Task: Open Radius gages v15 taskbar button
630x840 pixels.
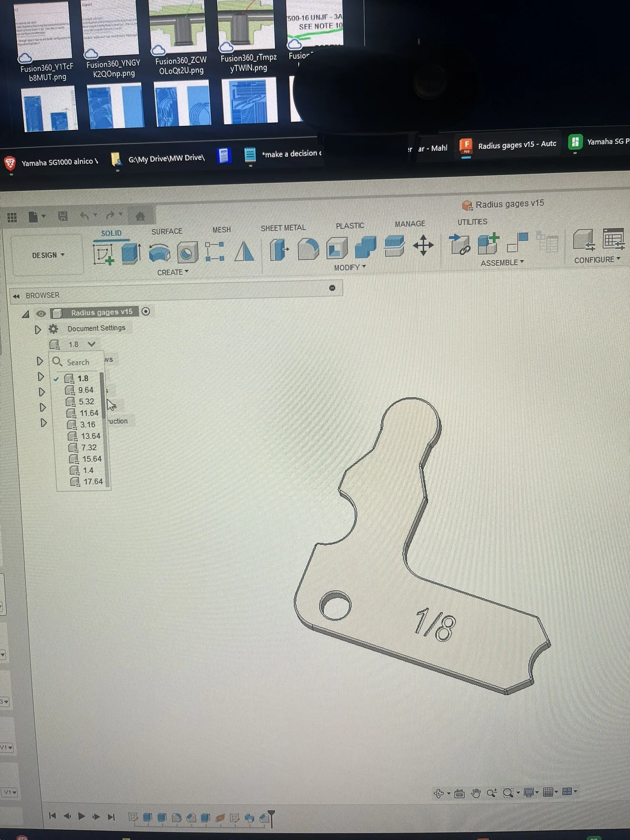Action: [508, 145]
